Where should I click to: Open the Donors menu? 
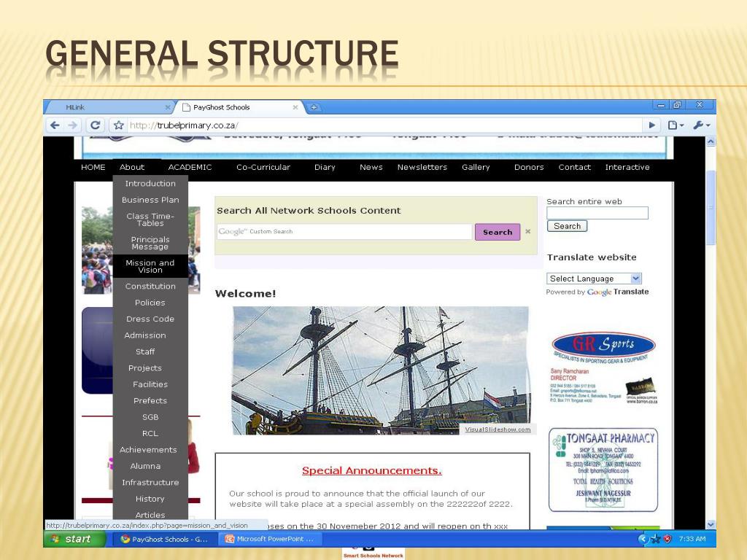pyautogui.click(x=529, y=167)
